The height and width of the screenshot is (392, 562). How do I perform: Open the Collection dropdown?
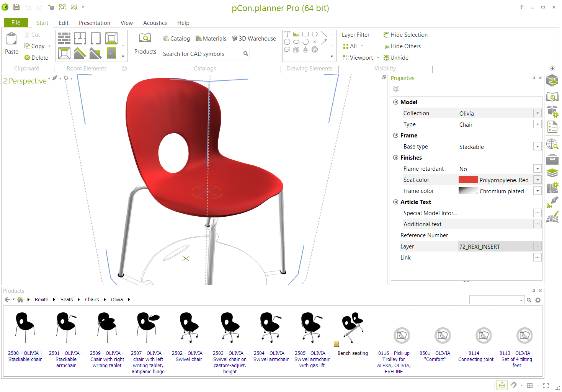pos(537,113)
